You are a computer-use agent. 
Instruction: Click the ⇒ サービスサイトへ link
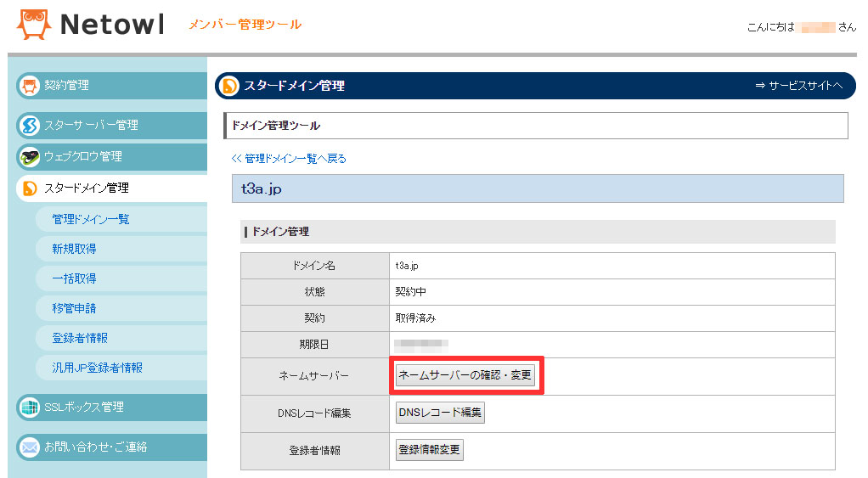[x=799, y=86]
